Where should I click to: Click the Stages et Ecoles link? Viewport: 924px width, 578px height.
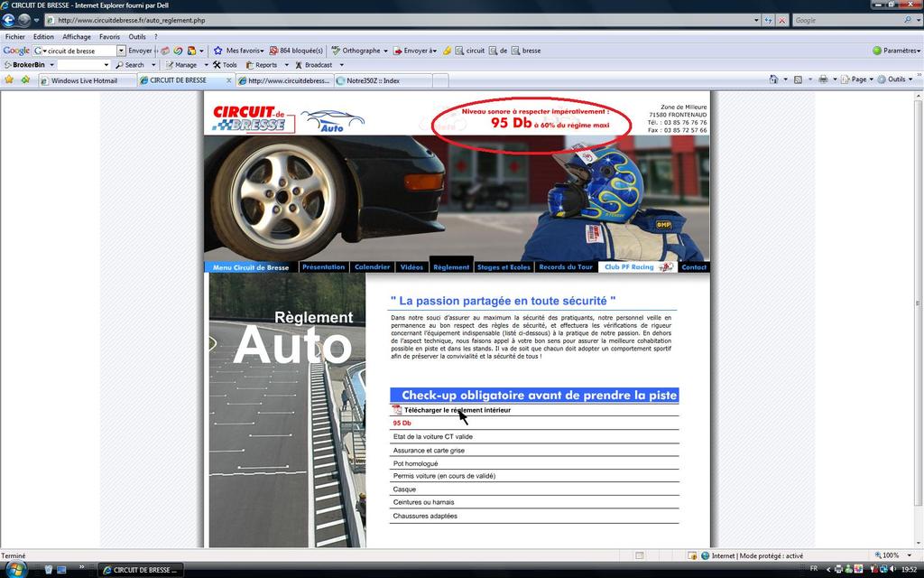pyautogui.click(x=504, y=267)
